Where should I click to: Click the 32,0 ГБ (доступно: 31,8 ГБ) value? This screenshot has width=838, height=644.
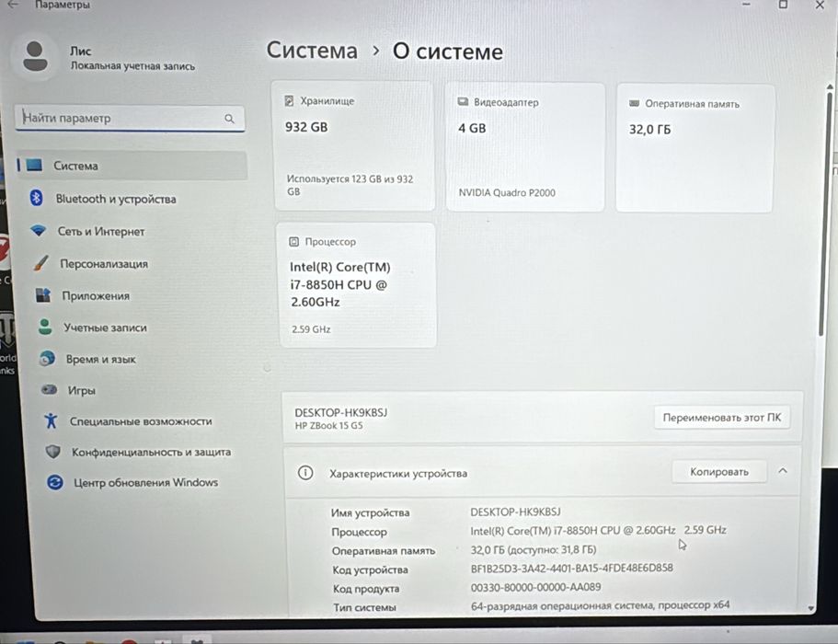coord(534,549)
